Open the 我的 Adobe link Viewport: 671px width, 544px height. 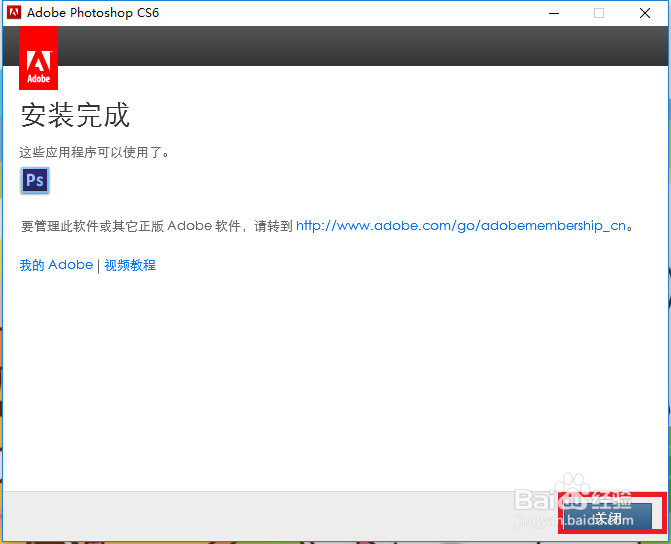click(56, 265)
